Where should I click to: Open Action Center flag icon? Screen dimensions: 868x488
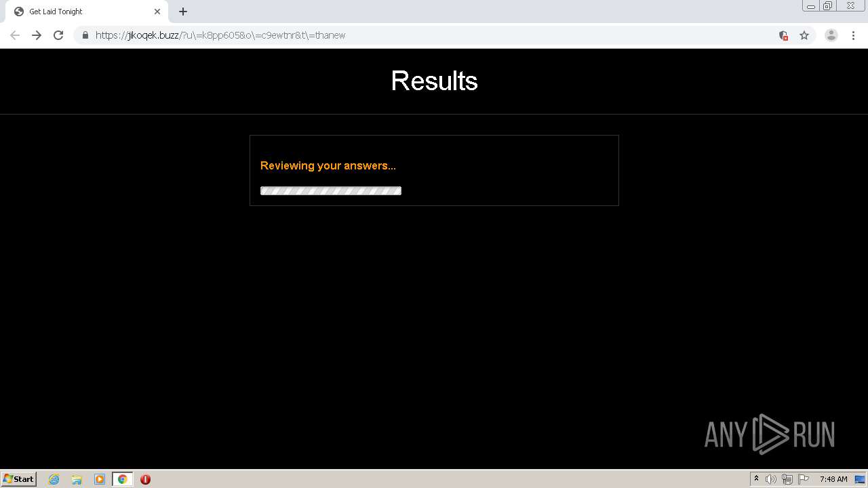click(804, 479)
